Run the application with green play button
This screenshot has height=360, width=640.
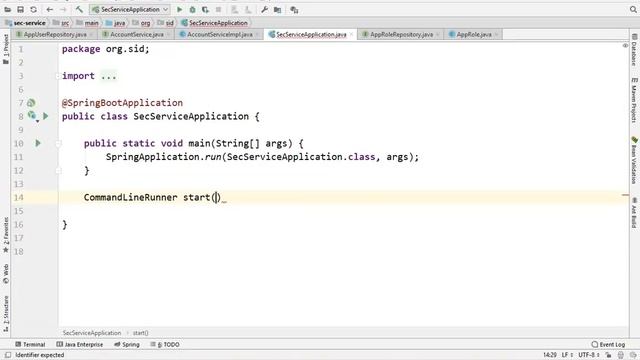pyautogui.click(x=180, y=9)
